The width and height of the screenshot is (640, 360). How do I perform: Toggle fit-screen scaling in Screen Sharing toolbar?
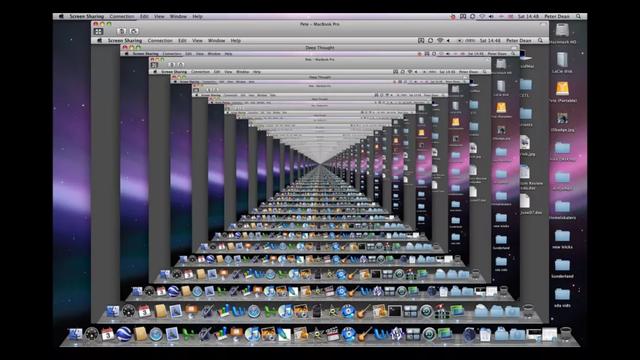pos(98,31)
